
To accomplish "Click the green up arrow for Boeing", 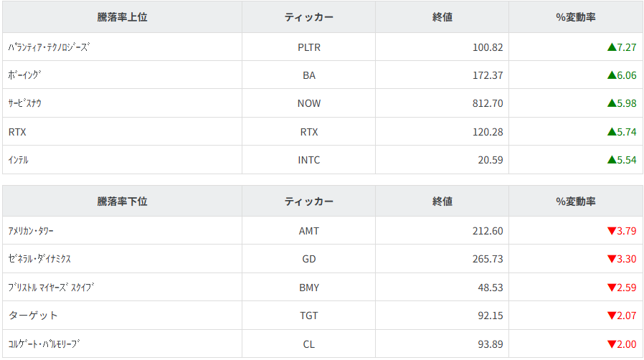I will click(612, 75).
